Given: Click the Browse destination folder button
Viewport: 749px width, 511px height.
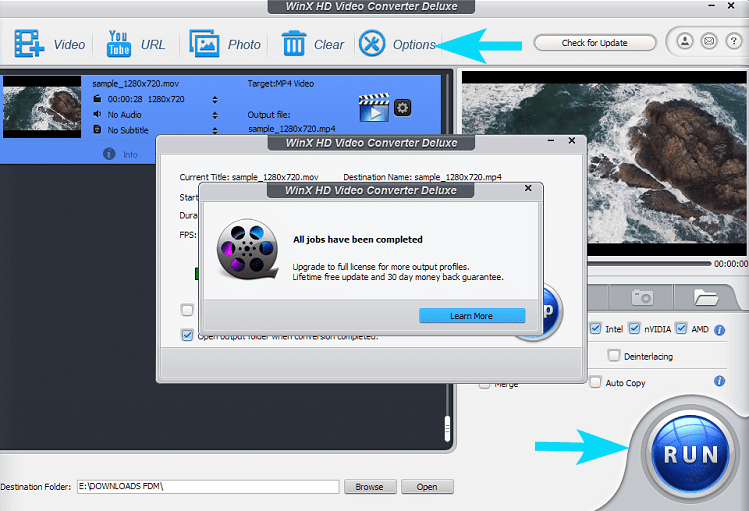Looking at the screenshot, I should click(369, 487).
